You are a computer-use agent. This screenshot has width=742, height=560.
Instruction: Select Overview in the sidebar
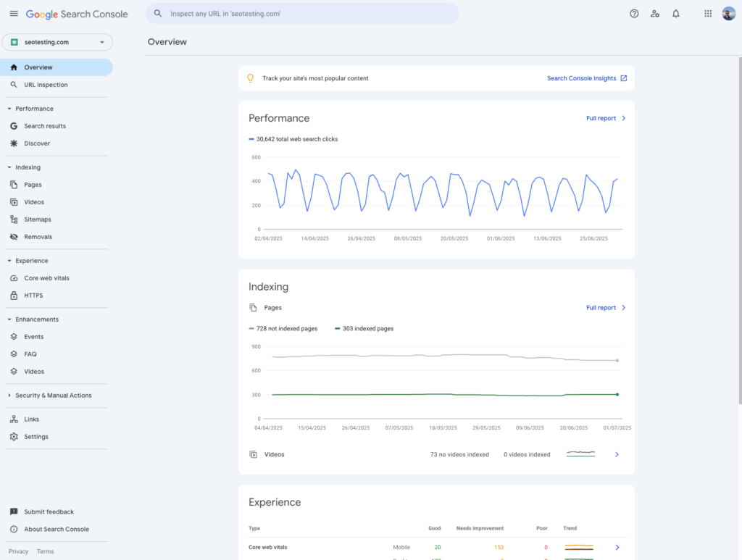pos(57,67)
